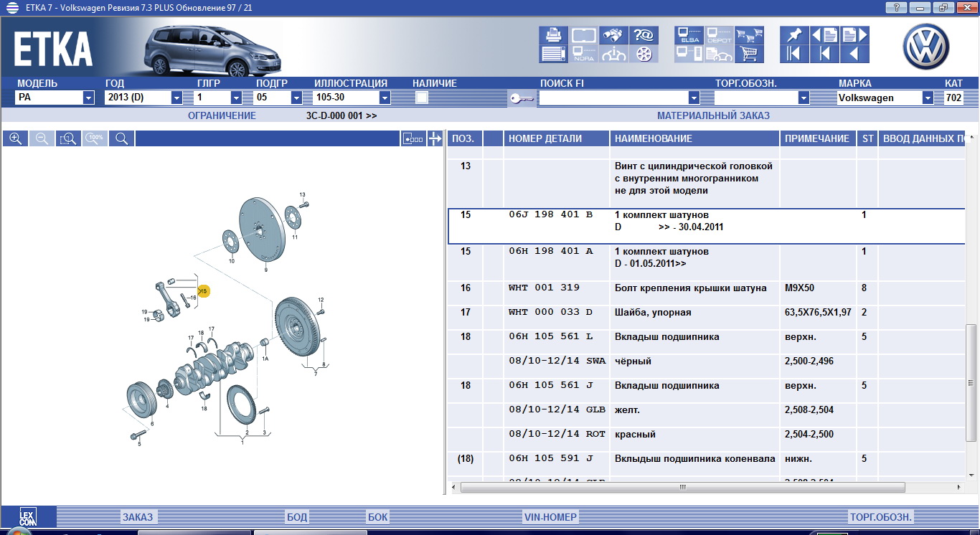Launch the ELSA icon
Viewport: 980px width, 535px height.
tap(689, 35)
